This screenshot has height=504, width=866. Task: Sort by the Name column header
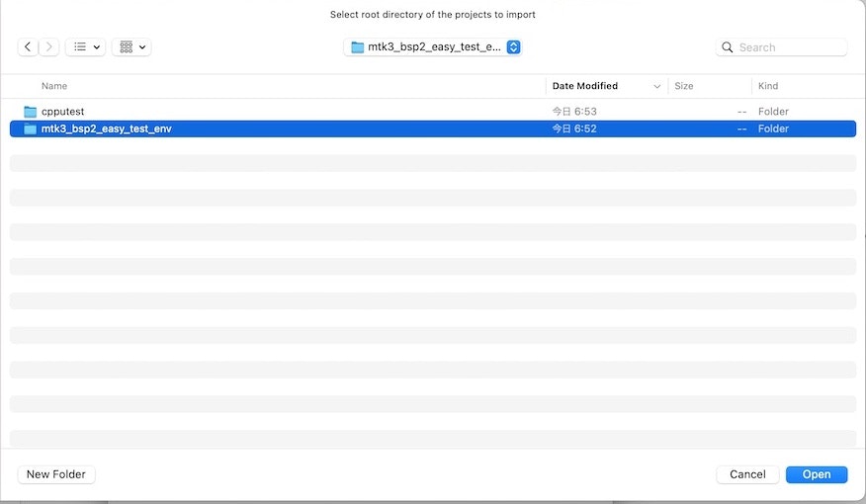54,86
